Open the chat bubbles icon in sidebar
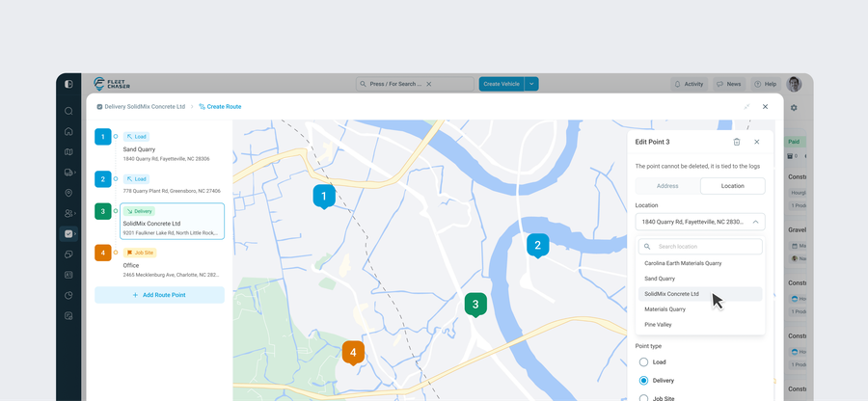The image size is (868, 401). point(68,254)
